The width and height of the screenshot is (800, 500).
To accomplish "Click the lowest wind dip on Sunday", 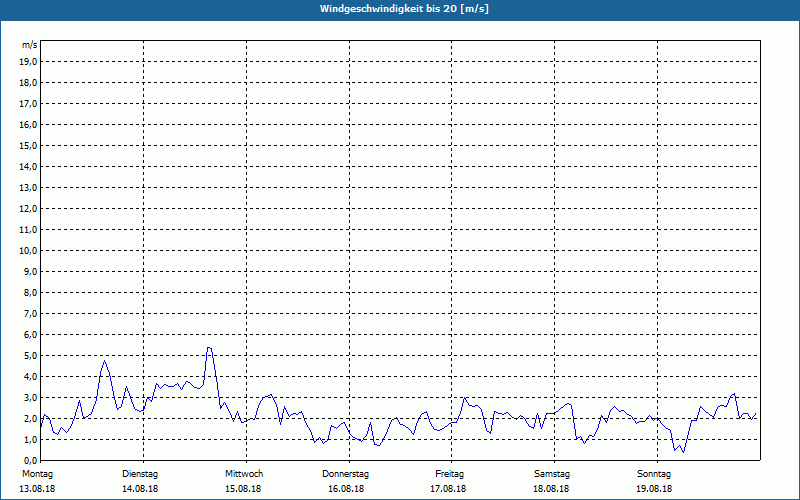I will 683,452.
